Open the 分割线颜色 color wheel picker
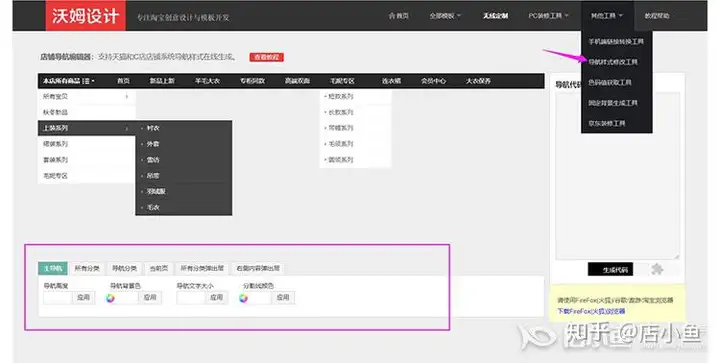The image size is (720, 363). point(243,298)
